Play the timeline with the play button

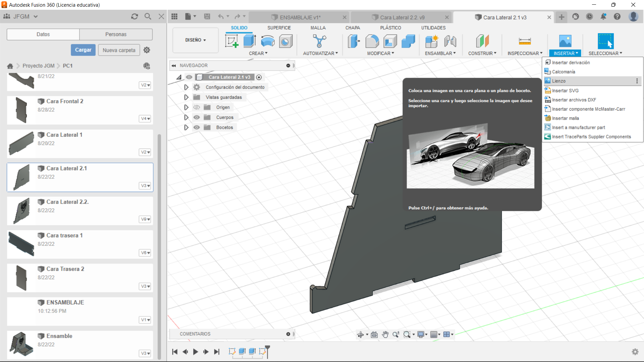coord(196,352)
